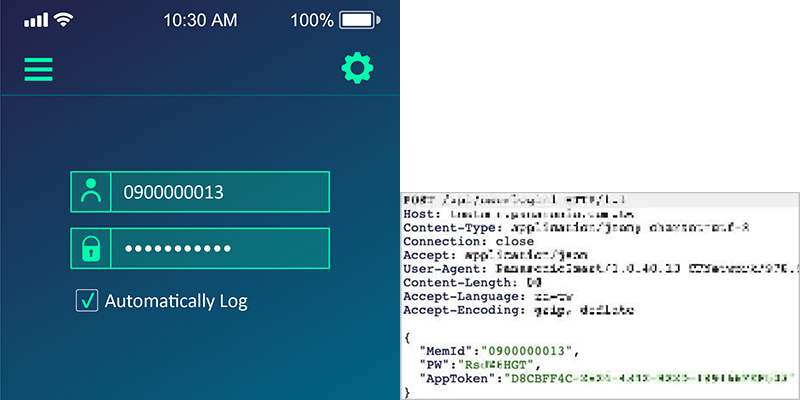Tap the 100% battery percentage text
The width and height of the screenshot is (800, 400).
311,20
